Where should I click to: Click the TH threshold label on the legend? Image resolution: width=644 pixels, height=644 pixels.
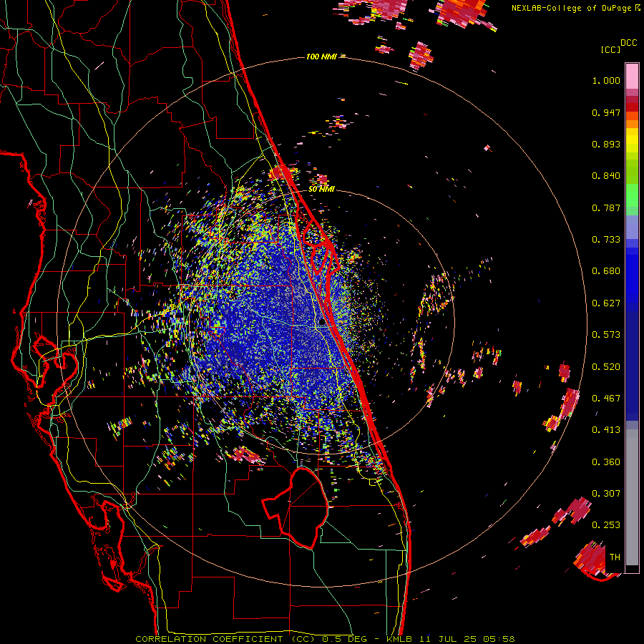(615, 557)
